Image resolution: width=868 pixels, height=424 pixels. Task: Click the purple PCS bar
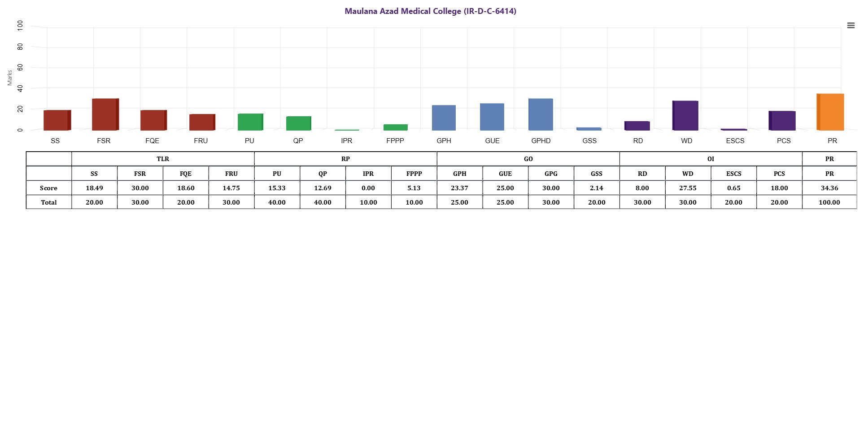tap(782, 121)
